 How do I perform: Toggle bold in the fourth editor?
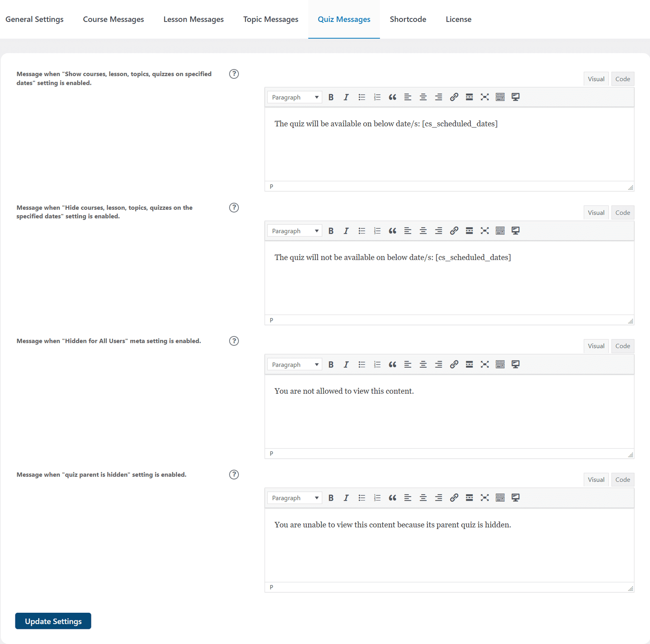[x=331, y=498]
